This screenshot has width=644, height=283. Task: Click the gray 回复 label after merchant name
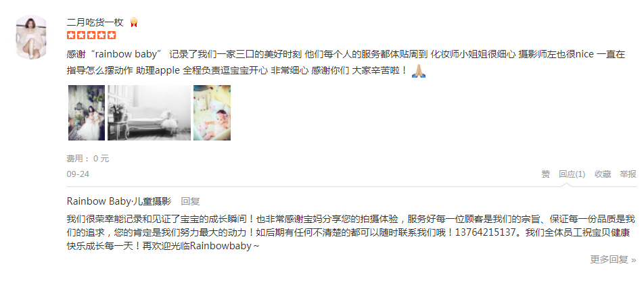coord(190,201)
